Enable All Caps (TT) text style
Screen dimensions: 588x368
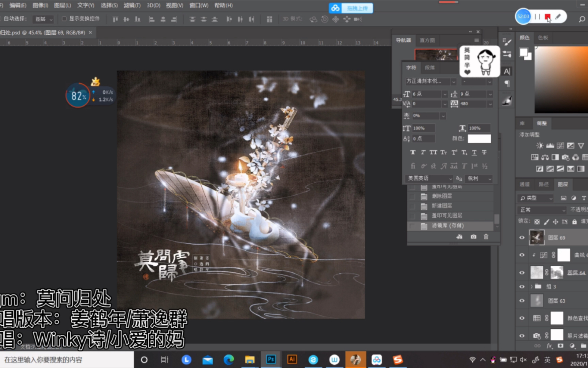[433, 152]
